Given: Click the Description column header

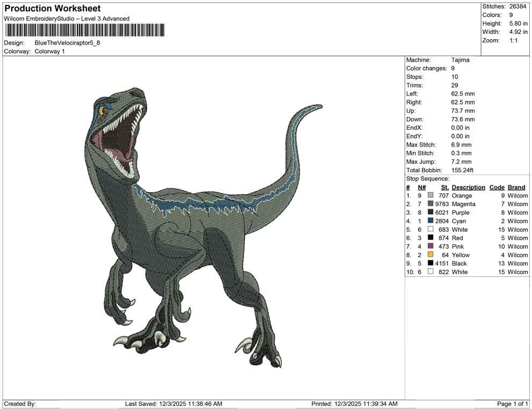Looking at the screenshot, I should point(468,187).
